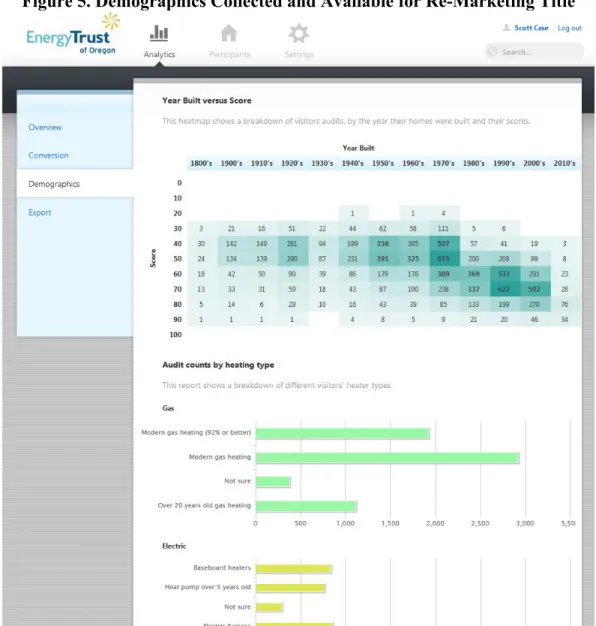Click heatmap cell with value 290
Viewport: 596px width, 626px height.
292,259
